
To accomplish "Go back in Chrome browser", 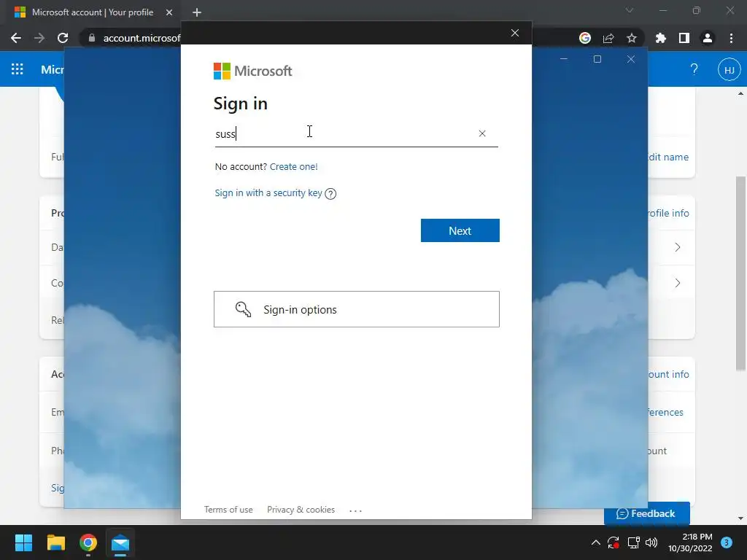I will pos(16,38).
